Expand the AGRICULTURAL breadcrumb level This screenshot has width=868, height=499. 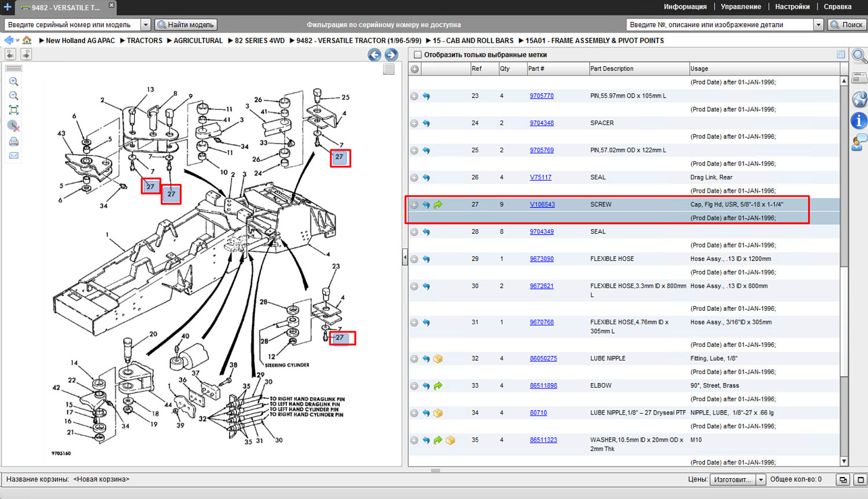[x=170, y=41]
